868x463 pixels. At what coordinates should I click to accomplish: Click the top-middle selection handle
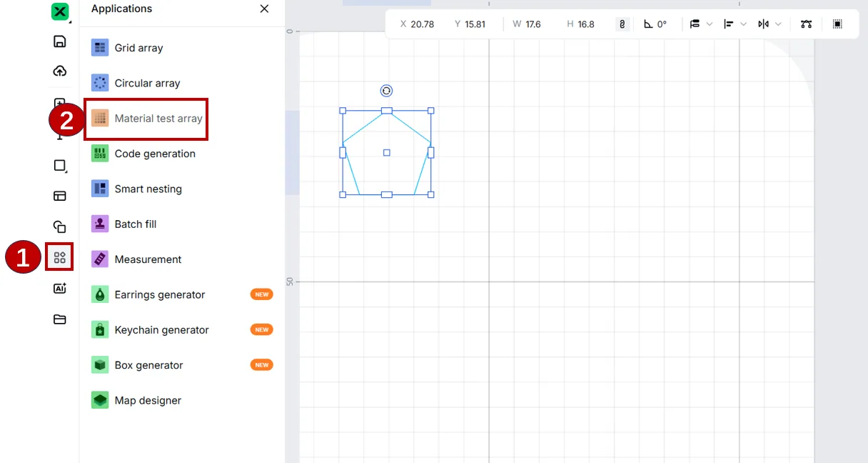coord(386,111)
